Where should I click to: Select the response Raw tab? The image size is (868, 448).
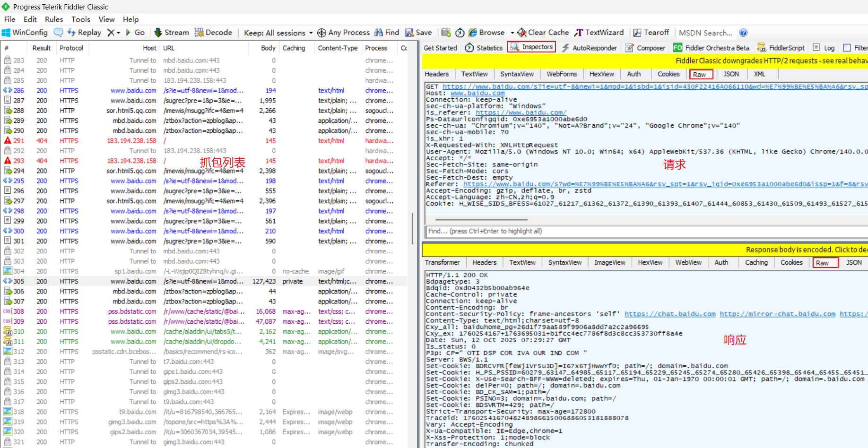click(825, 263)
